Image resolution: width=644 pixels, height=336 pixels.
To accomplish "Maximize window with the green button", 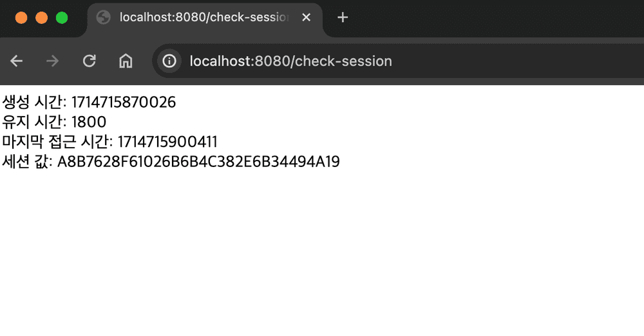I will point(62,17).
